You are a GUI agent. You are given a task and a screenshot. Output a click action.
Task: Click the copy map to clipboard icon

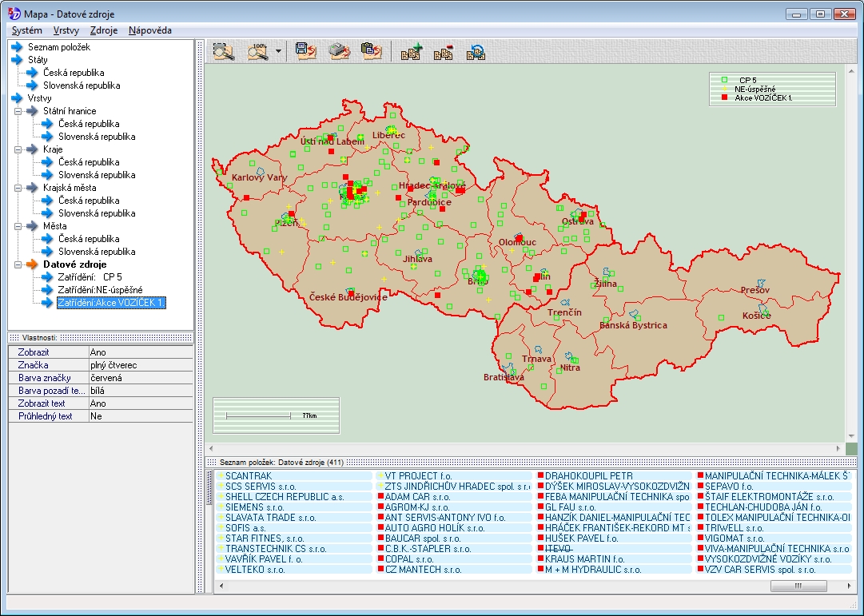click(372, 51)
